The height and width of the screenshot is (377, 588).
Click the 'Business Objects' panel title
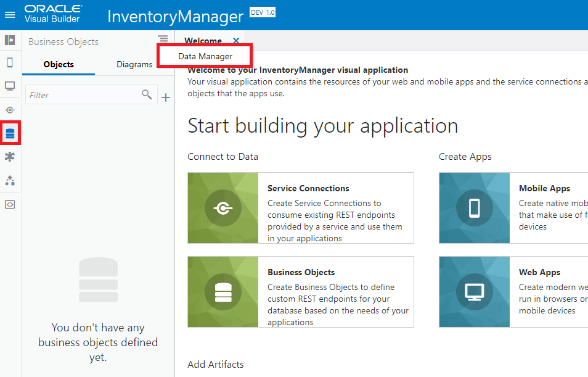[x=63, y=42]
